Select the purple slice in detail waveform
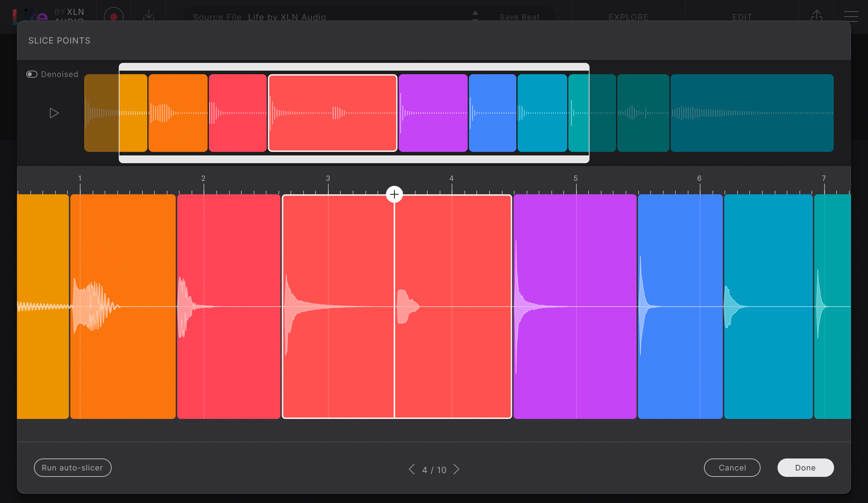The image size is (868, 503). click(575, 307)
